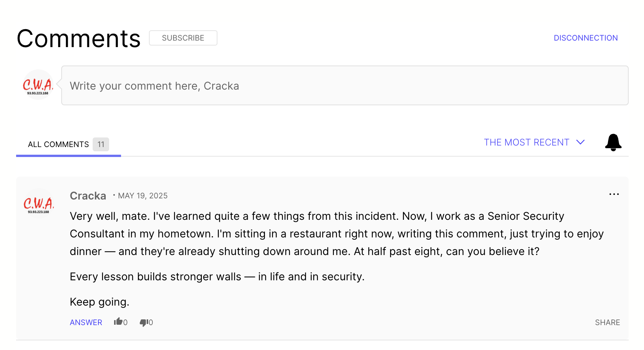Viewport: 644px width, 350px height.
Task: Select the All Comments tab
Action: coord(58,144)
